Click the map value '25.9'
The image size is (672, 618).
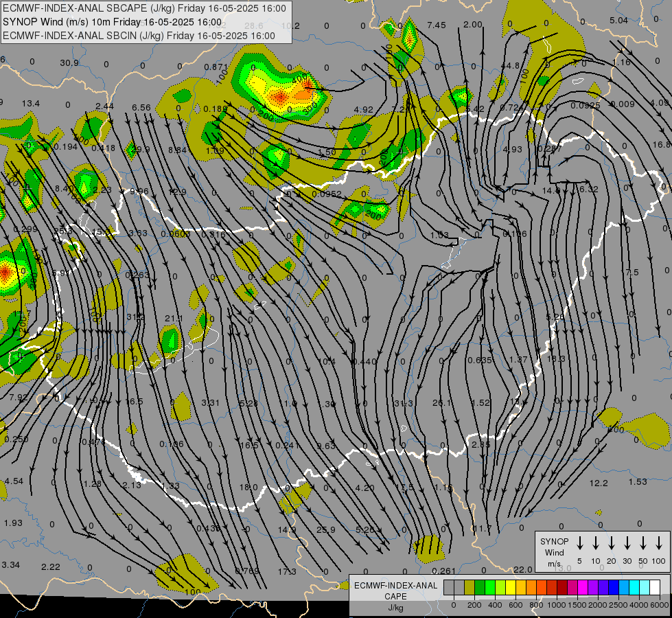[326, 529]
